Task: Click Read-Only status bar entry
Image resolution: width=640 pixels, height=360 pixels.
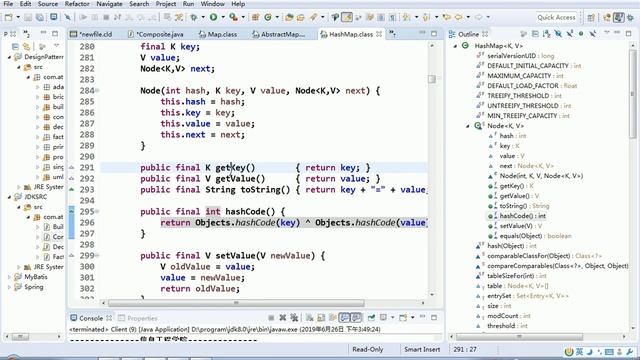Action: click(368, 349)
